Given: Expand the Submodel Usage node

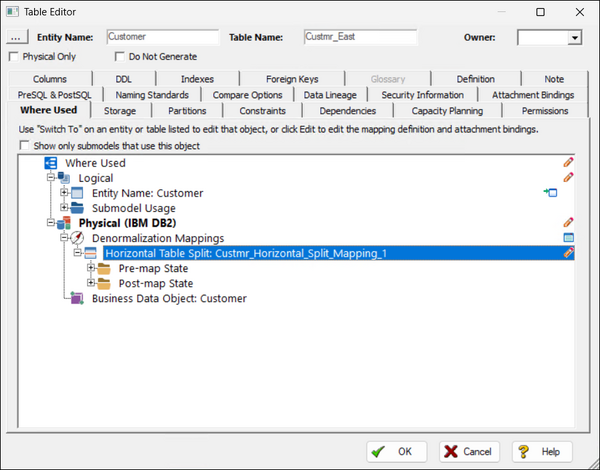Looking at the screenshot, I should tap(64, 207).
